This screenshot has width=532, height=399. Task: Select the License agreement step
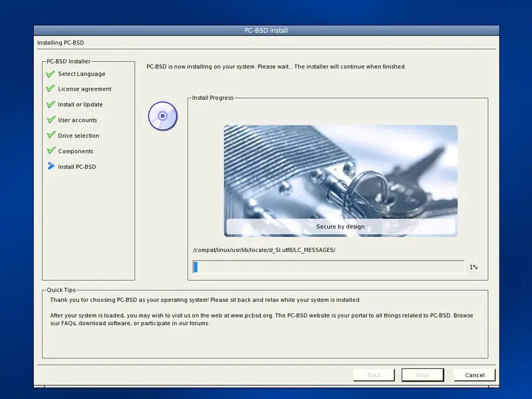tap(84, 89)
